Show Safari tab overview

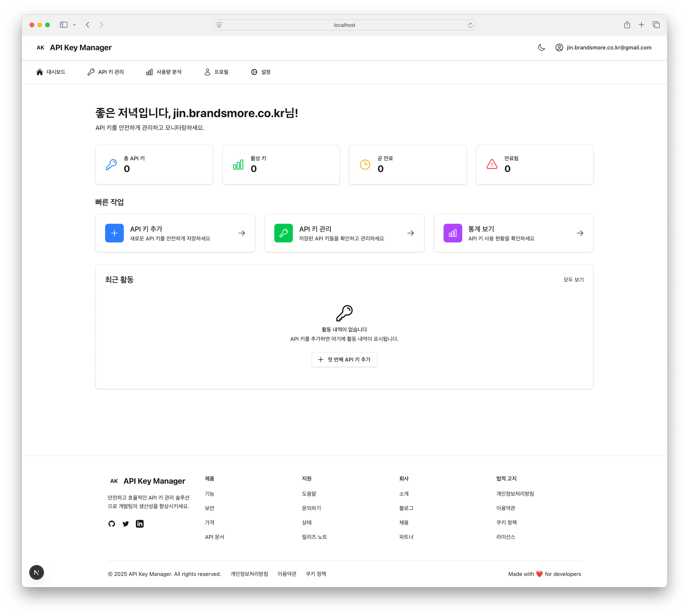click(x=656, y=25)
